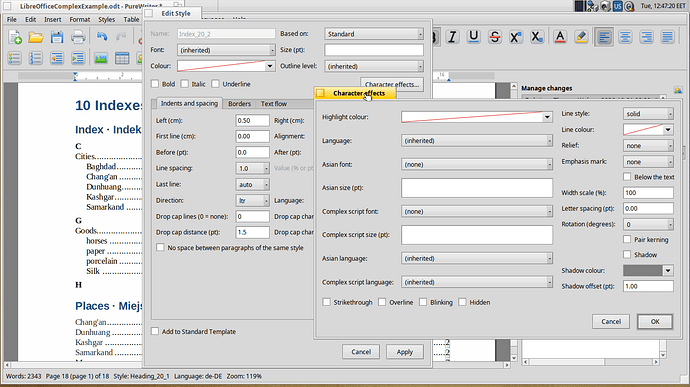Click the clock showing 12:47:20 EET
This screenshot has height=387, width=690.
tap(663, 6)
